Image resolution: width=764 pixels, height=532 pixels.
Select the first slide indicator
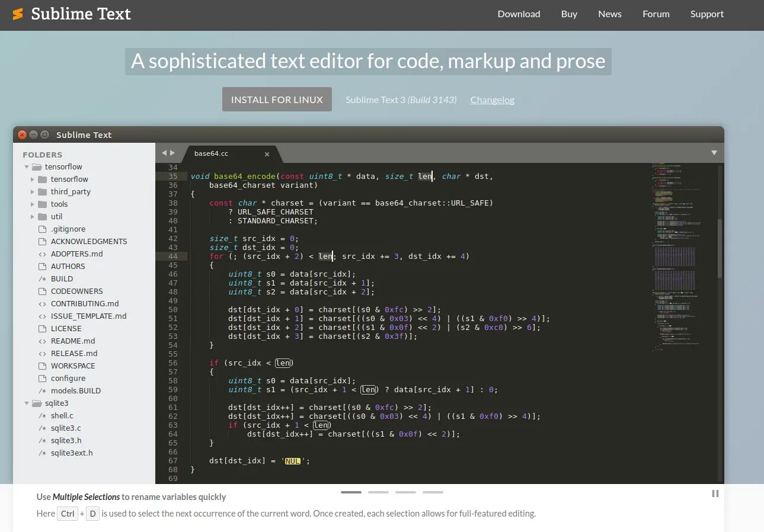(351, 492)
